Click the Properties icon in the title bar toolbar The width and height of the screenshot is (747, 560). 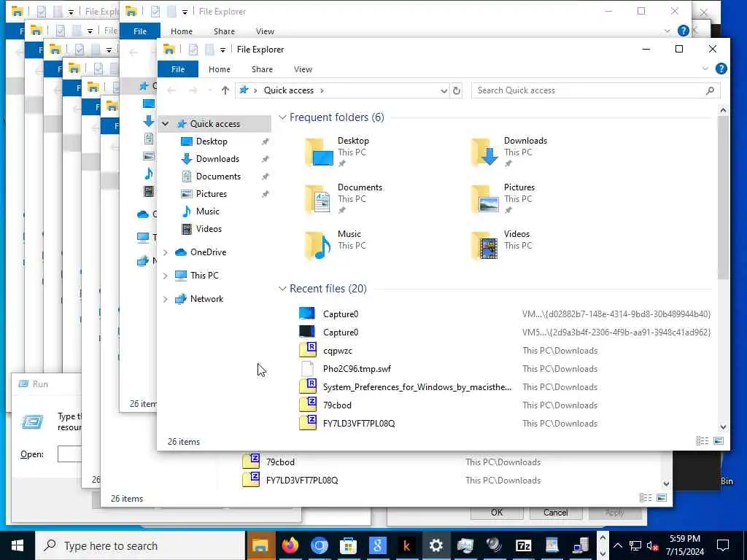pos(193,50)
